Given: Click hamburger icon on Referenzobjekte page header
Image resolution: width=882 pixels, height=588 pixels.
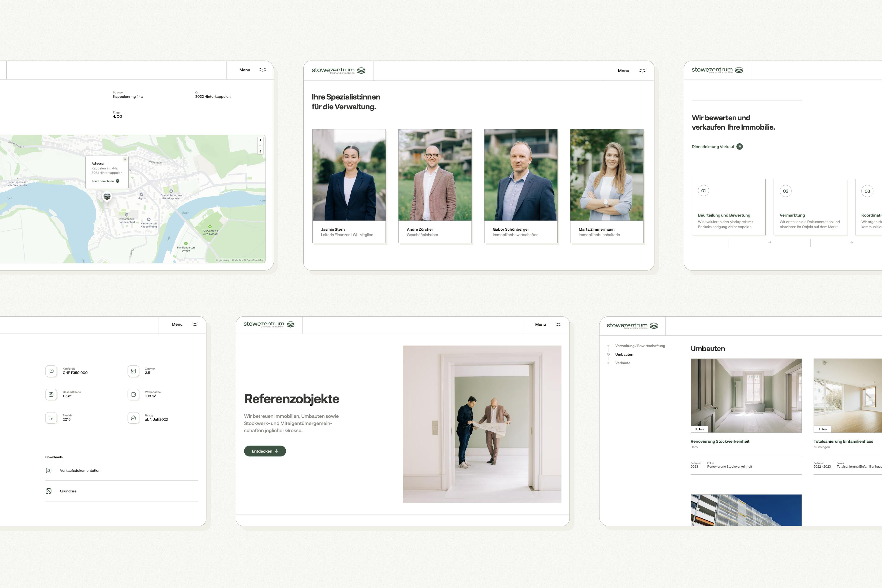Looking at the screenshot, I should (558, 324).
